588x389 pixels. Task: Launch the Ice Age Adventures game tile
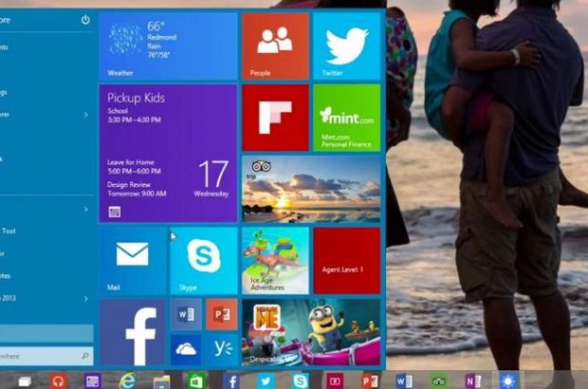point(275,260)
